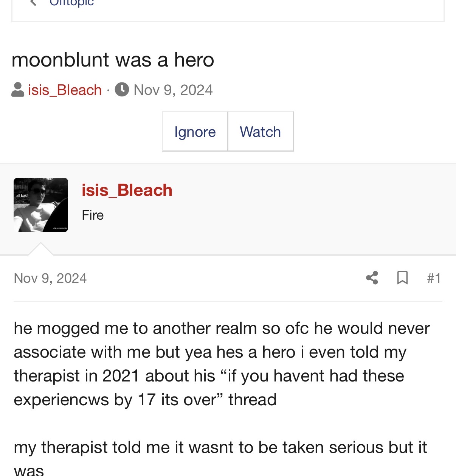Open the poster's avatar thumbnail
The image size is (456, 476).
click(41, 205)
